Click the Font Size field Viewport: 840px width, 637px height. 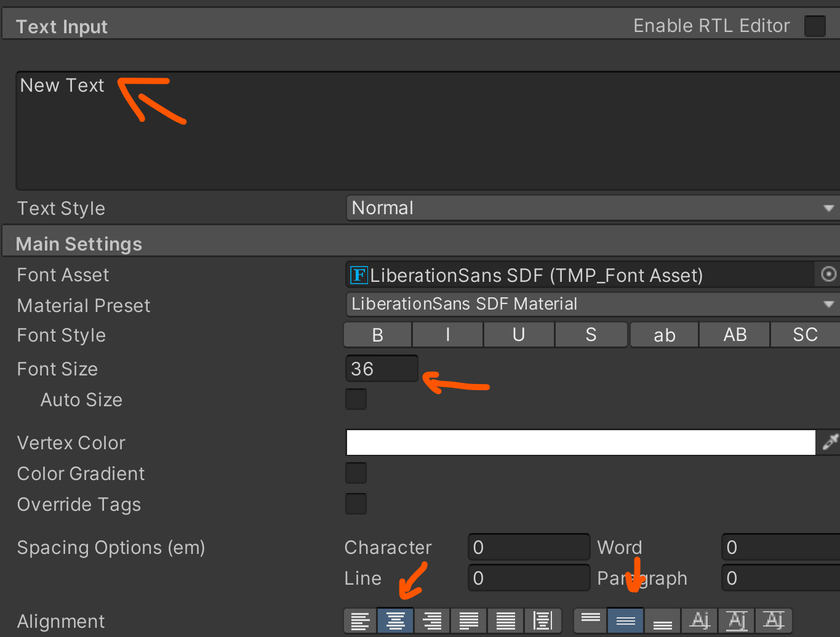[382, 368]
